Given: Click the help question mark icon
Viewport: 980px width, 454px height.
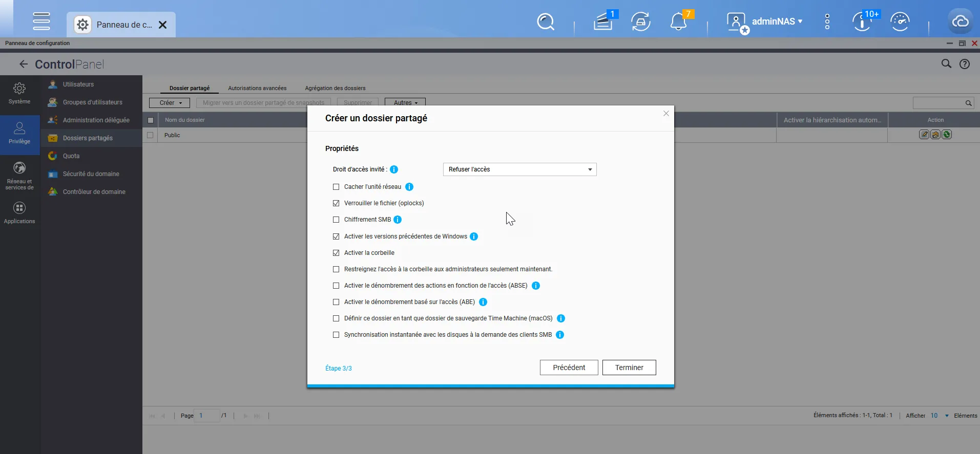Looking at the screenshot, I should click(x=965, y=64).
